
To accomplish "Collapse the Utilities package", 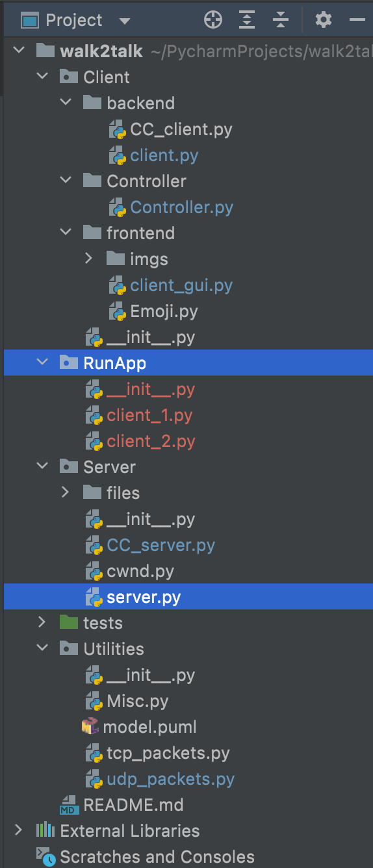I will click(42, 648).
